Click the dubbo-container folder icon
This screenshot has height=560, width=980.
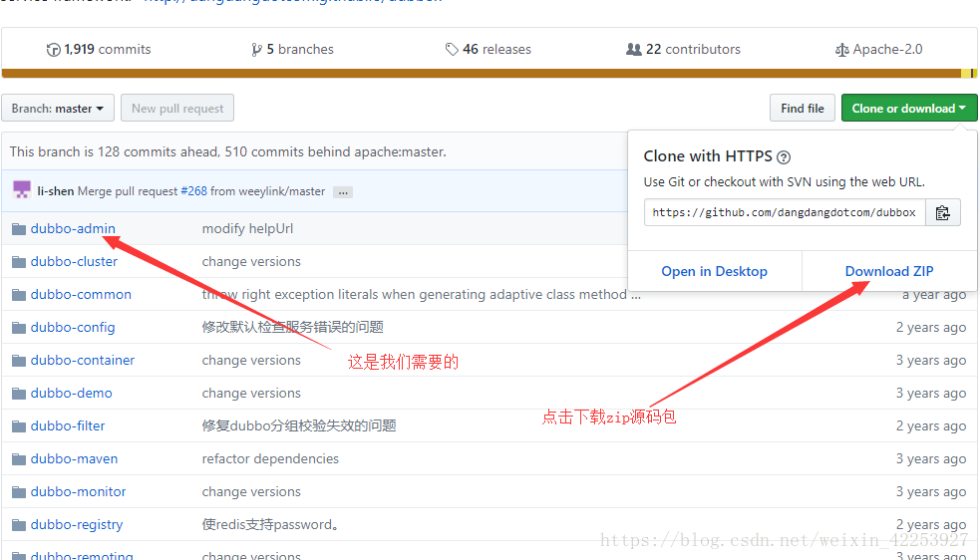[19, 361]
